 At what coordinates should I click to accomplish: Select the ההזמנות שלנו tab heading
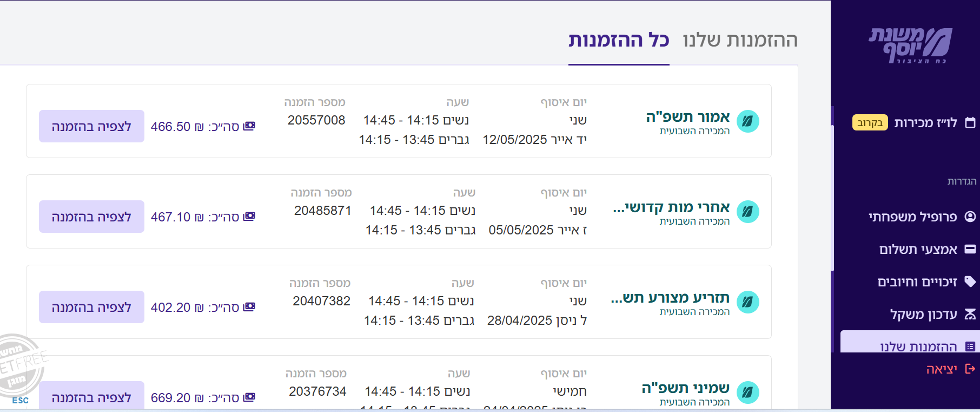(740, 40)
